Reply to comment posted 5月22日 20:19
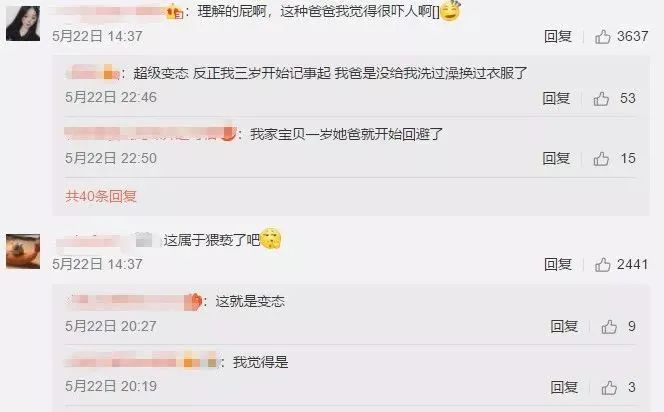Screen dimensions: 664x412 tap(564, 387)
